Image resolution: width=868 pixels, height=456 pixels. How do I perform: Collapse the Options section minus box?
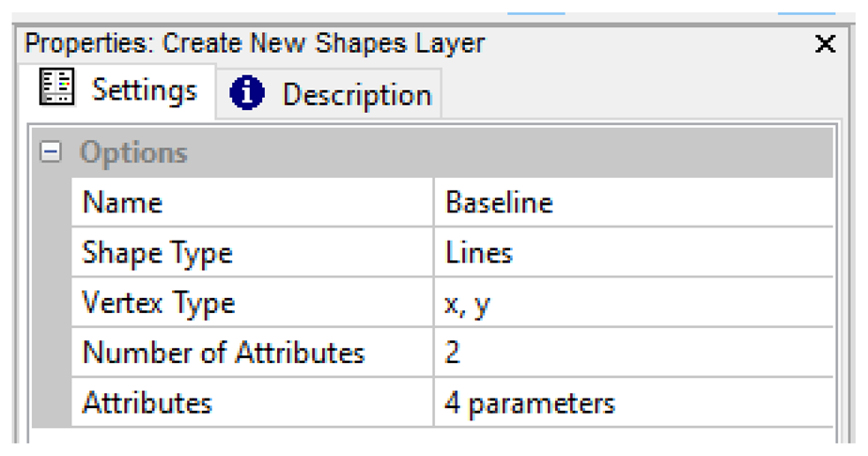(51, 152)
